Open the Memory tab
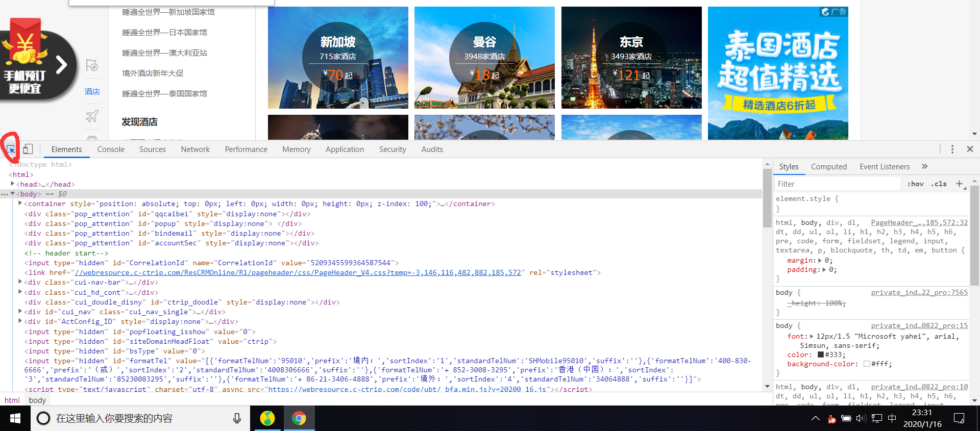 [297, 149]
